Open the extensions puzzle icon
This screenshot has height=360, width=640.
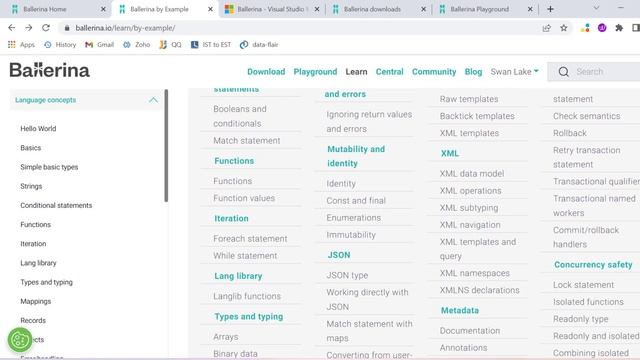point(619,28)
